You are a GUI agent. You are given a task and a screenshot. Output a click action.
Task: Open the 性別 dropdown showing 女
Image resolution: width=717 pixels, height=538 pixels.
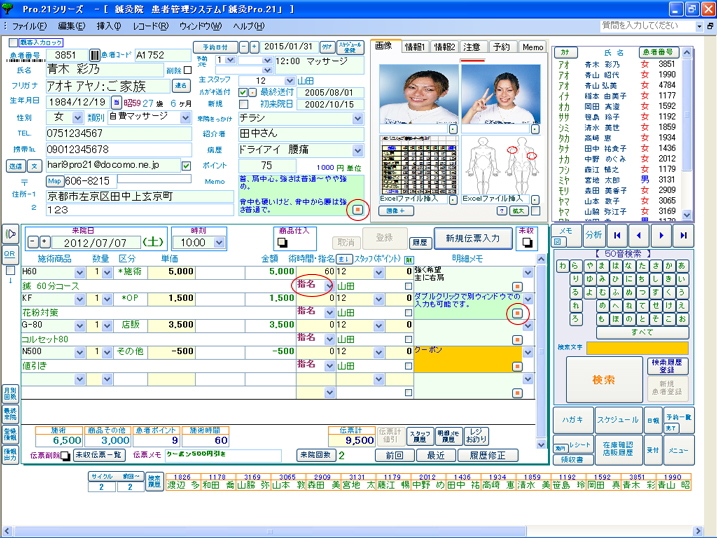78,118
